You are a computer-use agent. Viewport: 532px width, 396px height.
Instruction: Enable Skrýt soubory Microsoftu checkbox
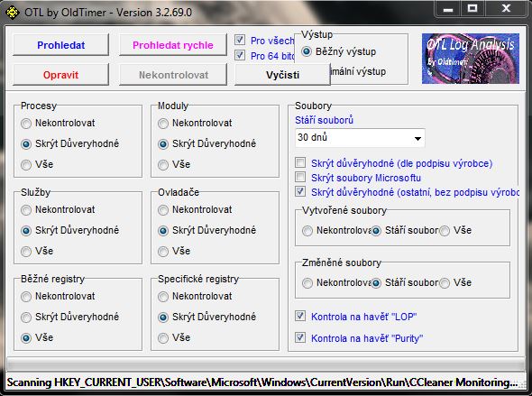click(300, 177)
